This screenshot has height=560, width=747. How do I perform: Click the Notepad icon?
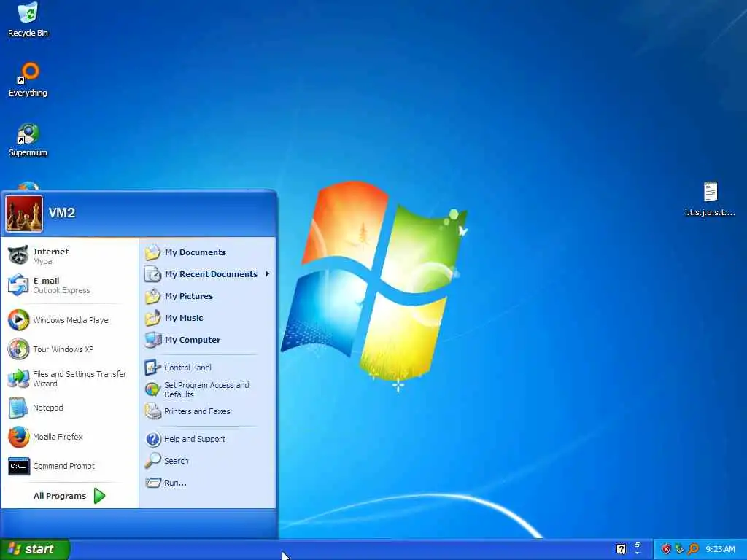[18, 408]
